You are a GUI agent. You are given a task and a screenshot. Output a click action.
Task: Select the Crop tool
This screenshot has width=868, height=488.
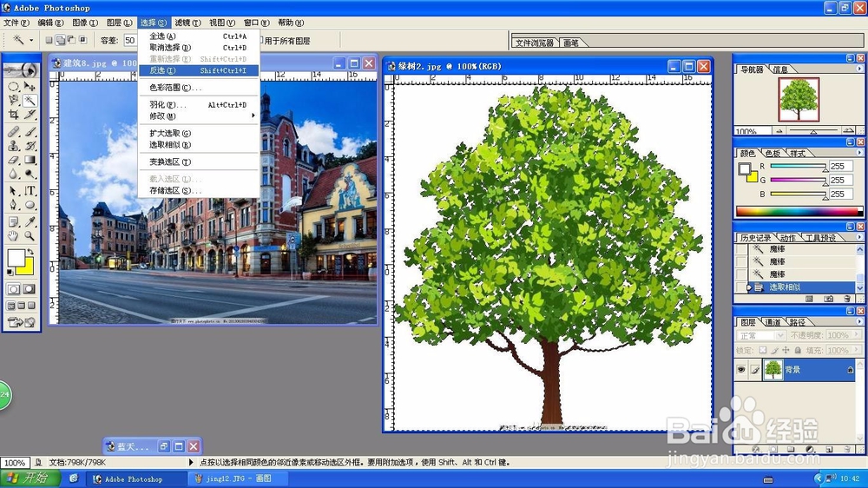13,115
